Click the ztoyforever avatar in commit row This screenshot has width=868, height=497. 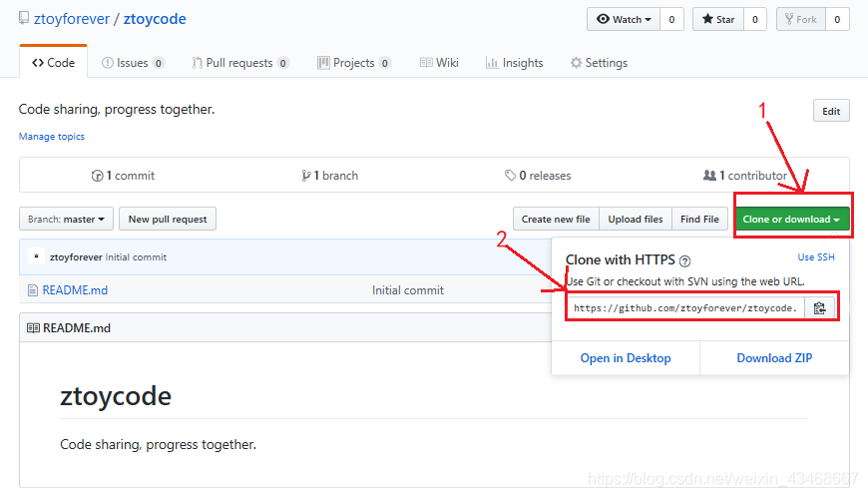[36, 256]
